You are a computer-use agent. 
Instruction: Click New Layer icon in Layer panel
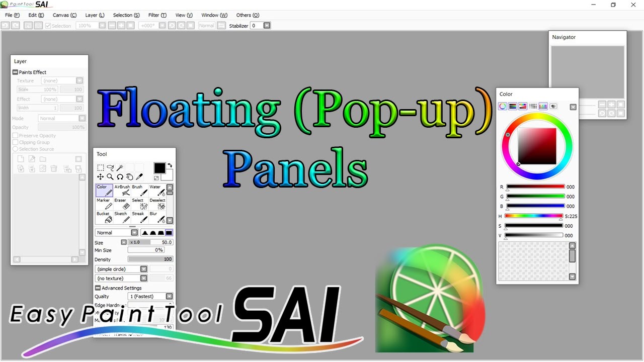[x=21, y=159]
